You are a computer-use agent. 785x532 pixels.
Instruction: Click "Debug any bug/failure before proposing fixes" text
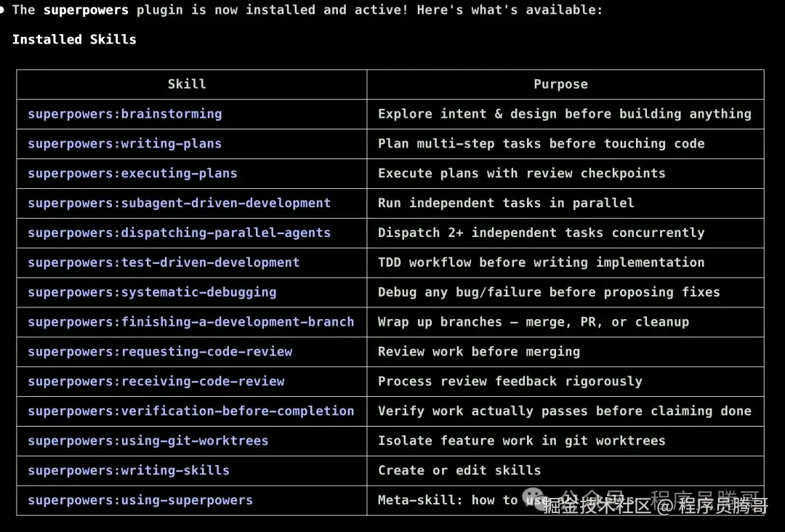click(549, 292)
